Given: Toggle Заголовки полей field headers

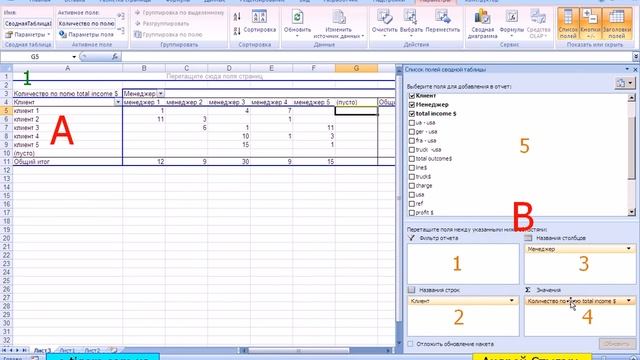Looking at the screenshot, I should pyautogui.click(x=616, y=24).
